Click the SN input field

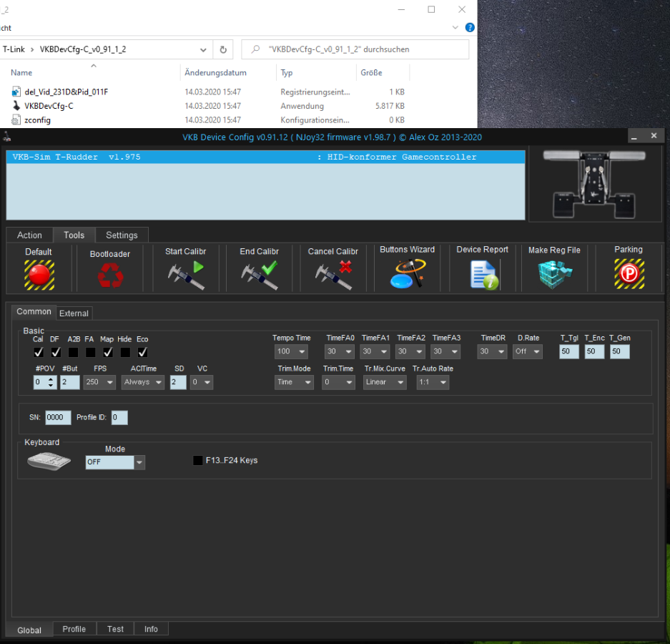[58, 417]
